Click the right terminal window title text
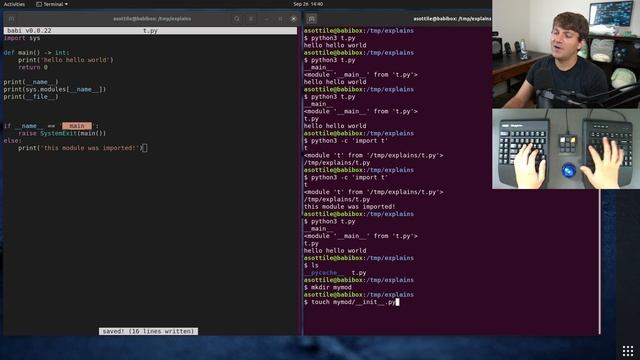 (452, 19)
